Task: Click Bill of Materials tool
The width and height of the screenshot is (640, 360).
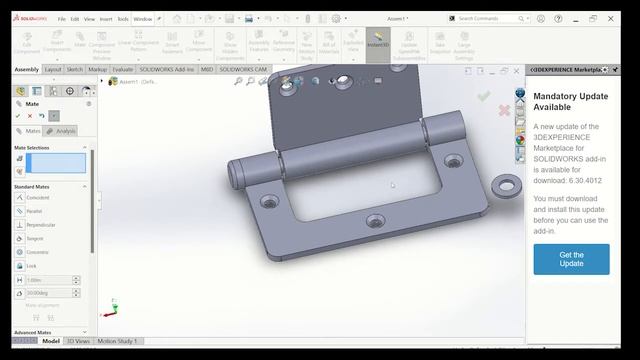Action: pos(329,42)
